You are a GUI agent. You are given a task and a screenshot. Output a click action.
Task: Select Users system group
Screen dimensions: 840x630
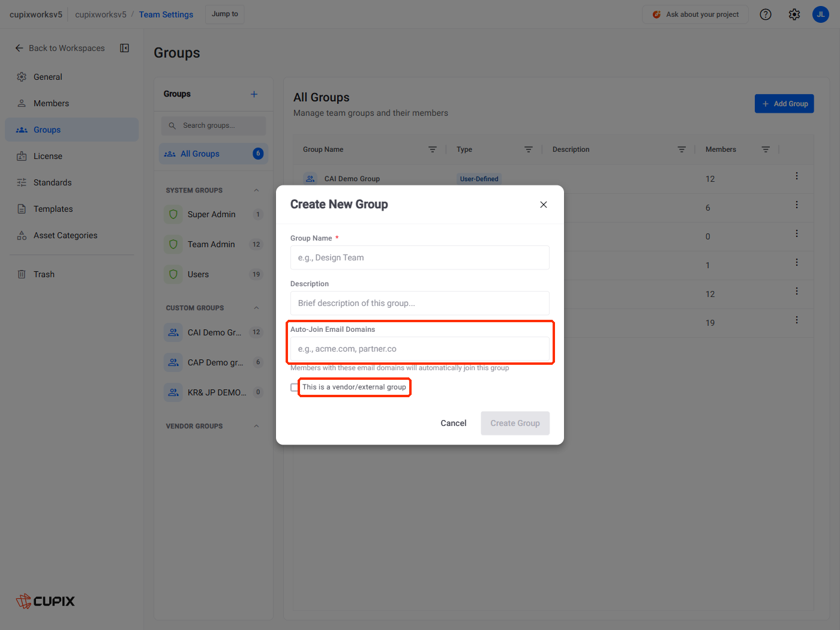pos(214,274)
